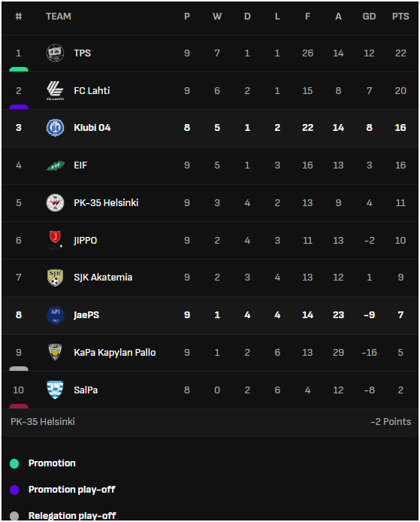
Task: Click the JaePS dark blue logo
Action: tap(55, 315)
